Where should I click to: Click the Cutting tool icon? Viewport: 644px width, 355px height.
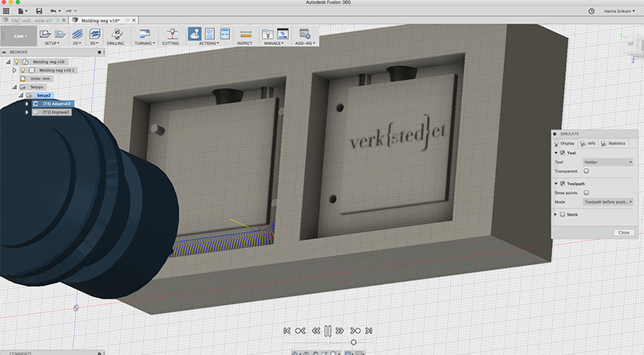pyautogui.click(x=171, y=34)
